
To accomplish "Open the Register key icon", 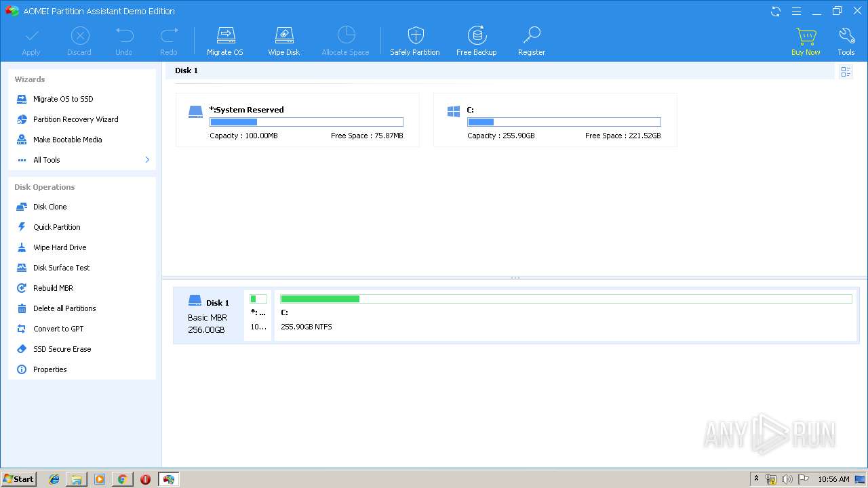I will (532, 36).
